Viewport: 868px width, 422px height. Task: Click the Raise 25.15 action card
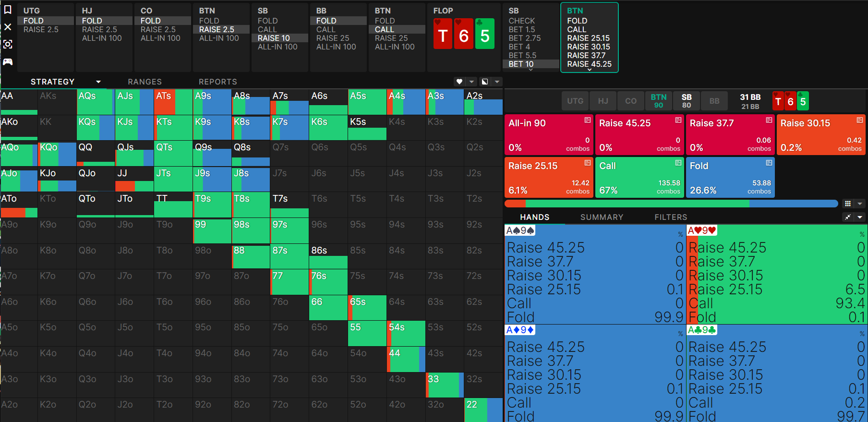549,177
